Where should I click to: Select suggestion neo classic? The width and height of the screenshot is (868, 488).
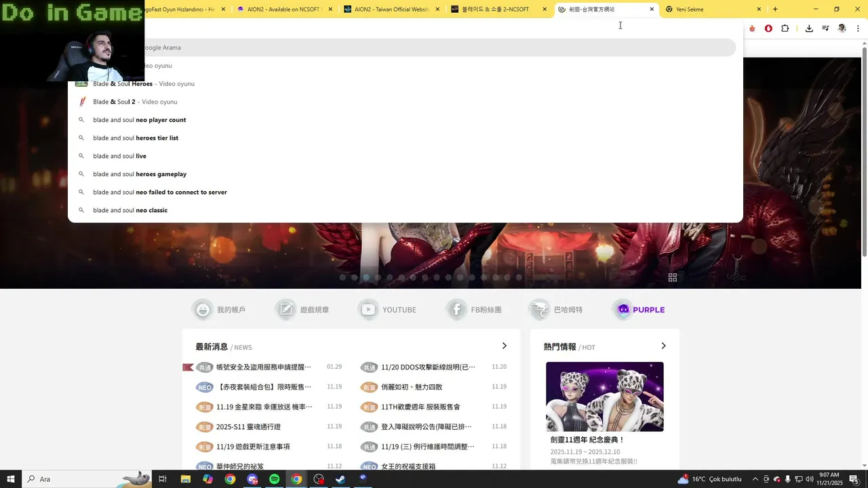click(406, 210)
